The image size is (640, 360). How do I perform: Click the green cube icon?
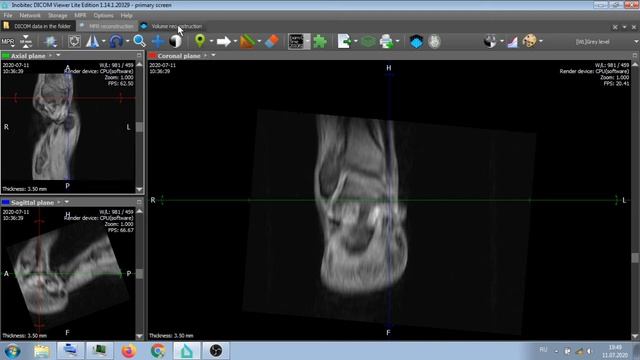(x=368, y=41)
